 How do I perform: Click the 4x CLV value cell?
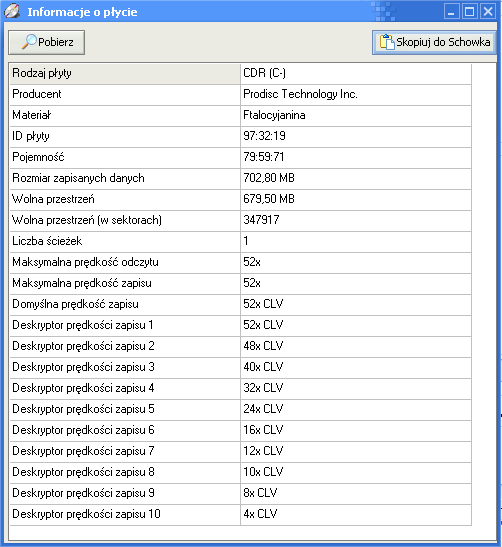[x=356, y=515]
